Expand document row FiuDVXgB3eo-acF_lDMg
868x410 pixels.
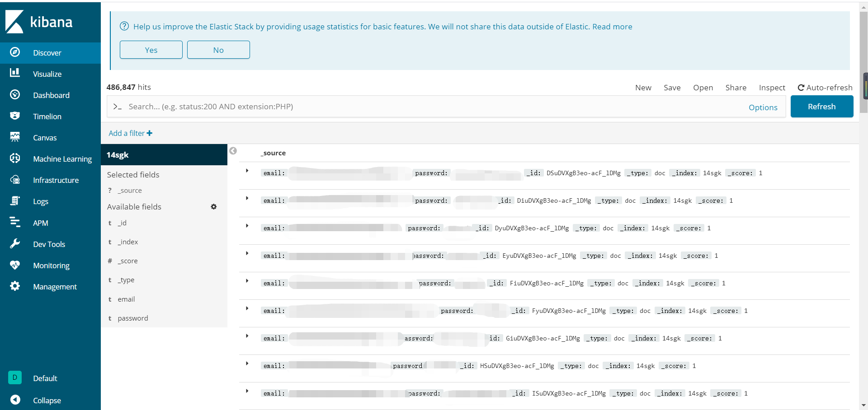coord(247,281)
